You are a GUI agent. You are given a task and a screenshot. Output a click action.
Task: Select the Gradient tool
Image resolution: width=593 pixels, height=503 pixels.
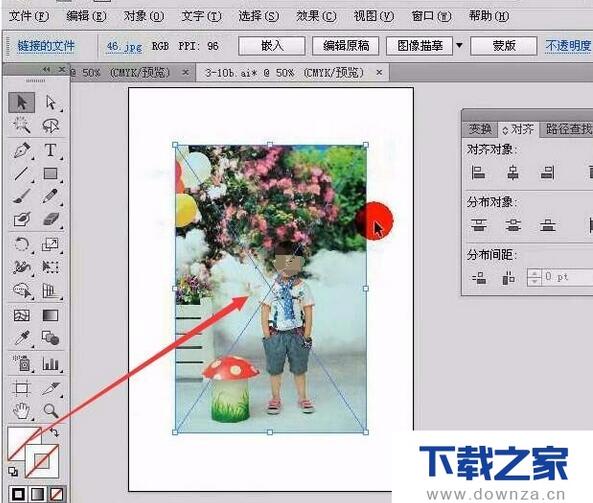pyautogui.click(x=51, y=315)
